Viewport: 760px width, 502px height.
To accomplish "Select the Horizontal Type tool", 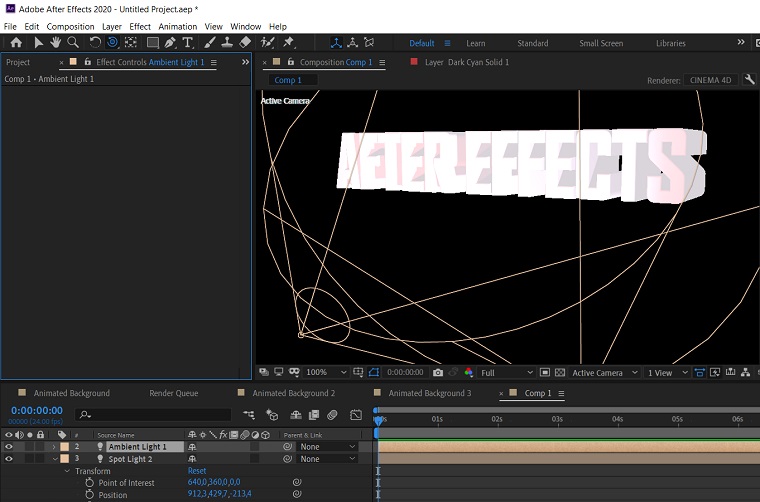I will 188,43.
